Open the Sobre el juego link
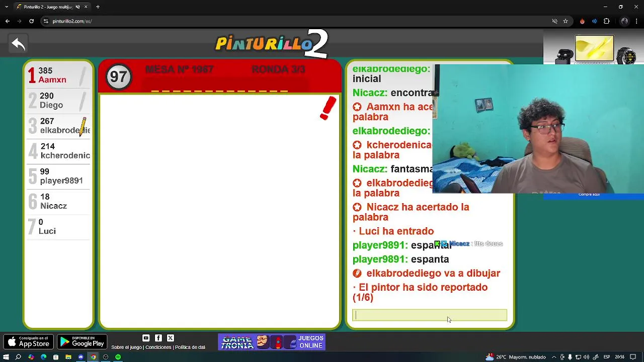Image resolution: width=644 pixels, height=362 pixels. pos(126,347)
